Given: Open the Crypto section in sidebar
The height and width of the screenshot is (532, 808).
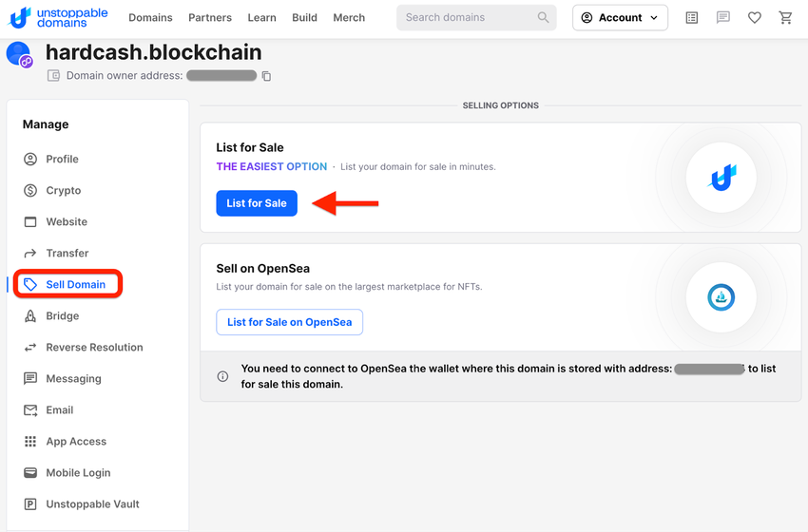Looking at the screenshot, I should (63, 190).
